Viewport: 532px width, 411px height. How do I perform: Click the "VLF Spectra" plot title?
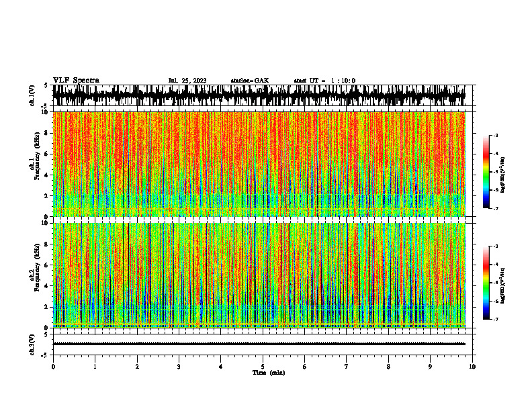click(x=76, y=81)
